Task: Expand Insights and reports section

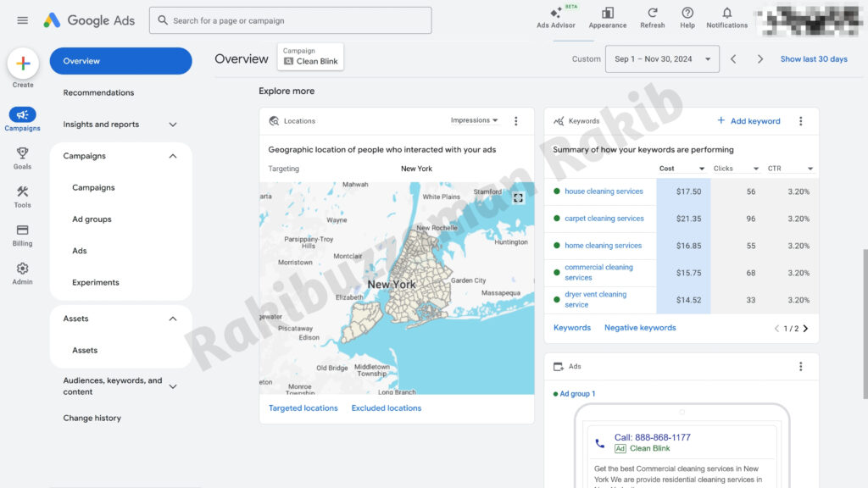Action: click(x=173, y=125)
